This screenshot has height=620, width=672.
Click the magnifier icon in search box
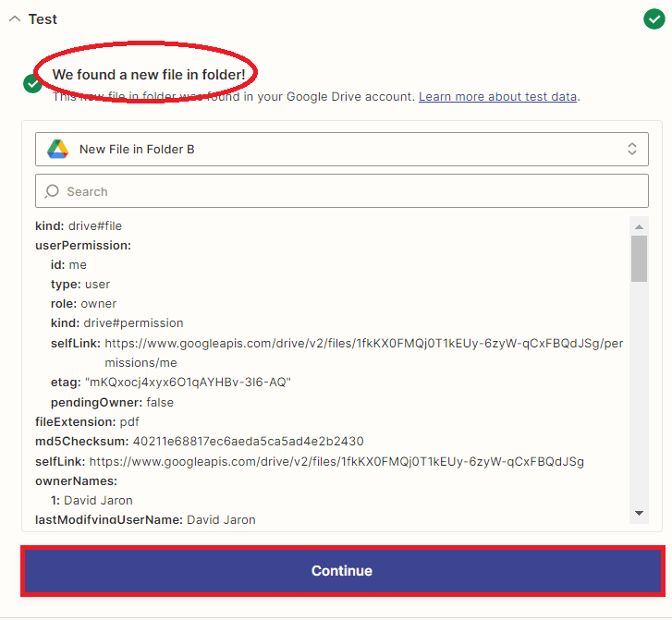pyautogui.click(x=52, y=191)
